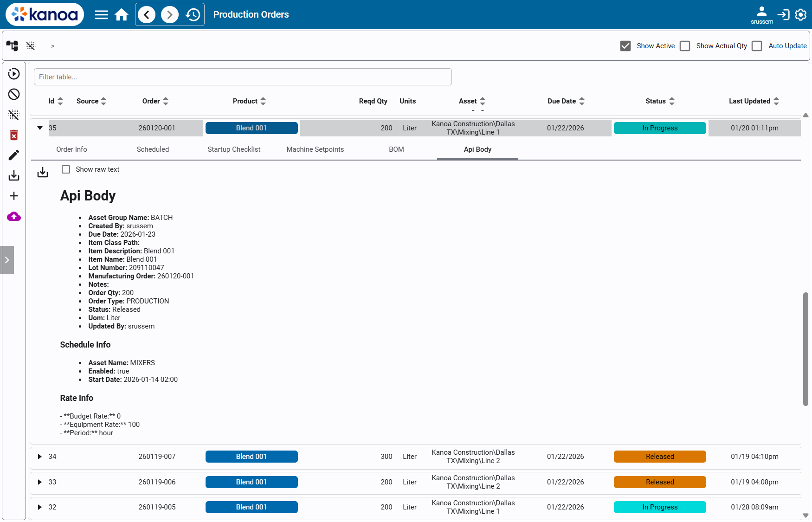Select the purple cloud upload icon

pyautogui.click(x=13, y=216)
